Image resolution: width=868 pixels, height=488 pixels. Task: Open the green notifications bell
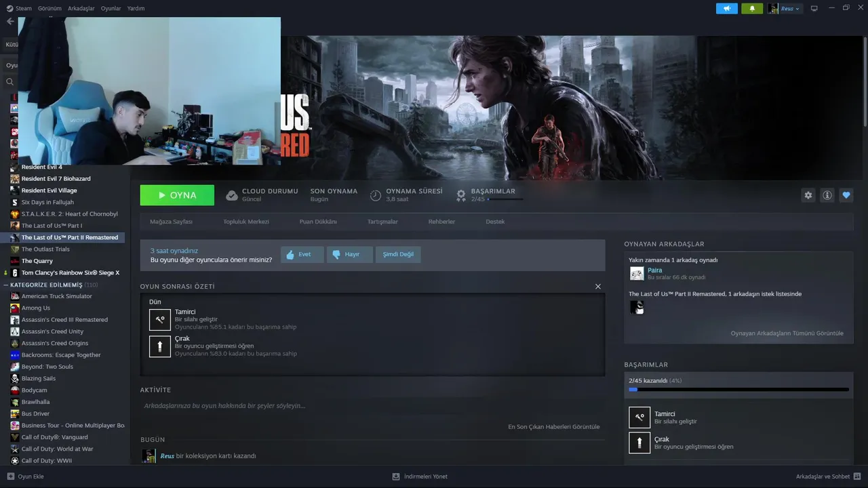click(x=752, y=8)
